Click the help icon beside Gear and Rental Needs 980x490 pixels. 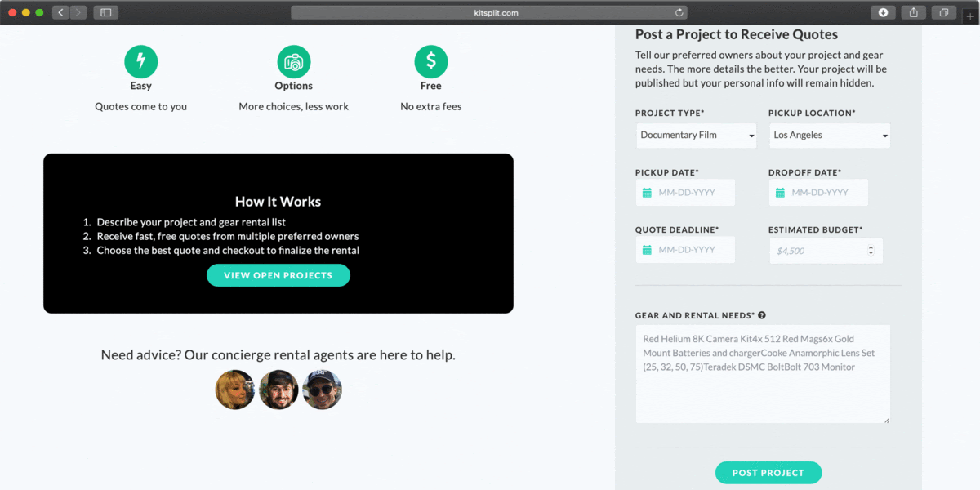762,314
